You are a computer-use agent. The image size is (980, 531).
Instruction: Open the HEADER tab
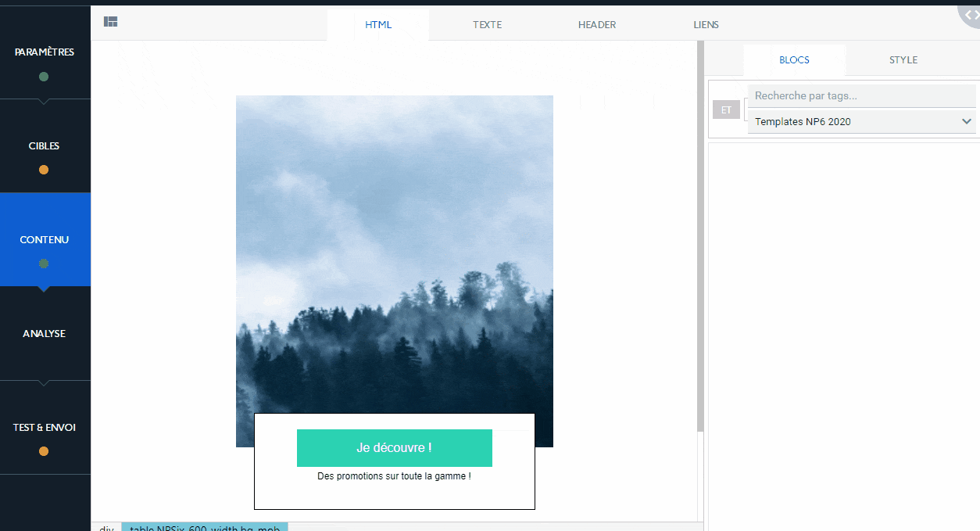[597, 25]
